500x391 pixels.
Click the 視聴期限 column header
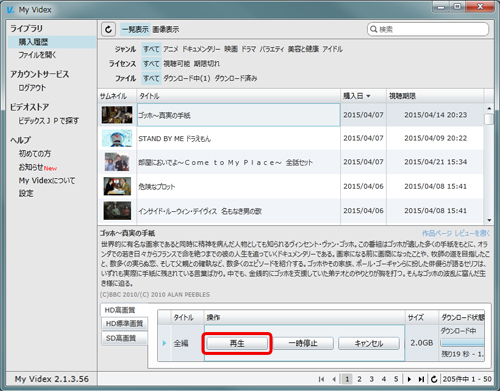pos(435,96)
